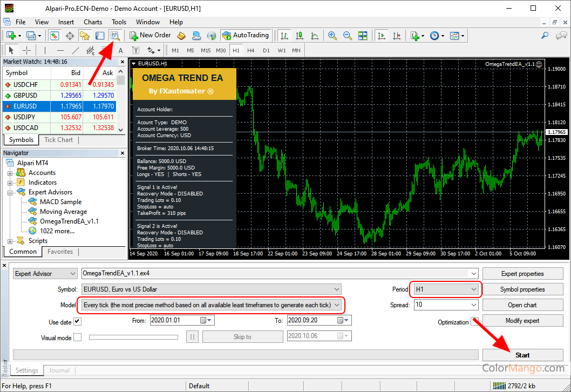The width and height of the screenshot is (571, 392).
Task: Select the W1 timeframe
Action: [x=282, y=50]
